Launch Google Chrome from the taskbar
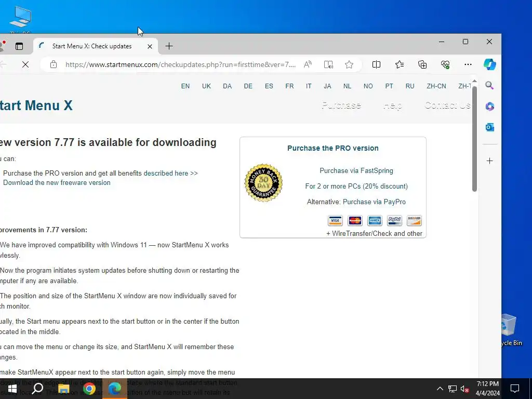 (x=89, y=389)
